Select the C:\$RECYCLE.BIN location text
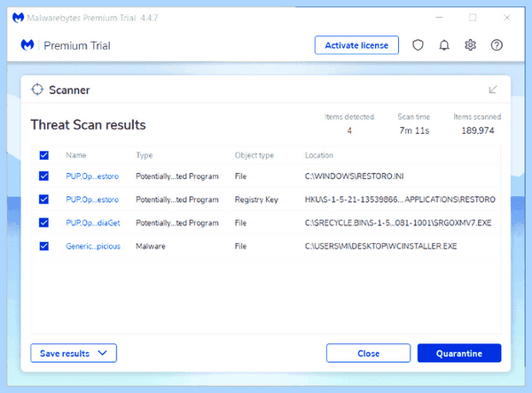 click(398, 223)
